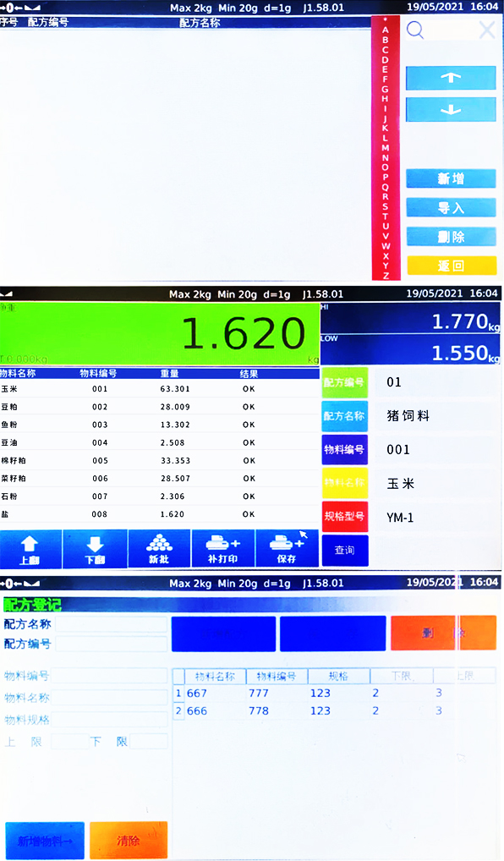Jump to letter M in alphabet index
The width and height of the screenshot is (504, 861).
tap(386, 148)
